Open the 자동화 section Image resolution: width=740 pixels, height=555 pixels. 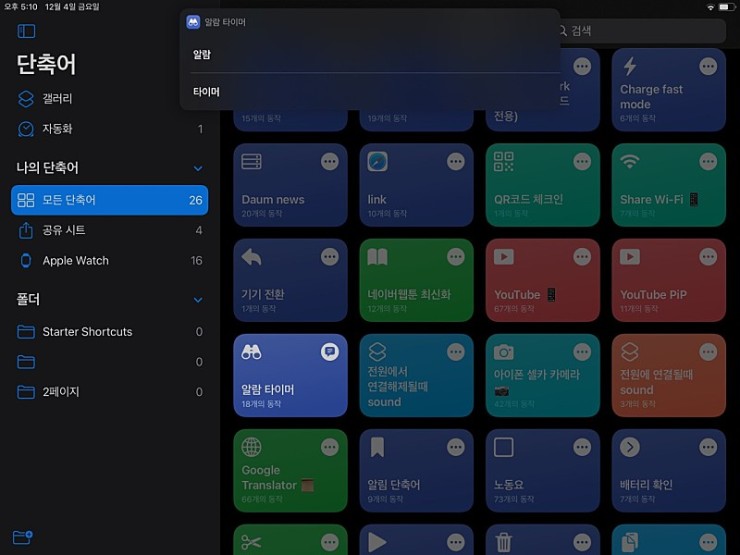(109, 129)
